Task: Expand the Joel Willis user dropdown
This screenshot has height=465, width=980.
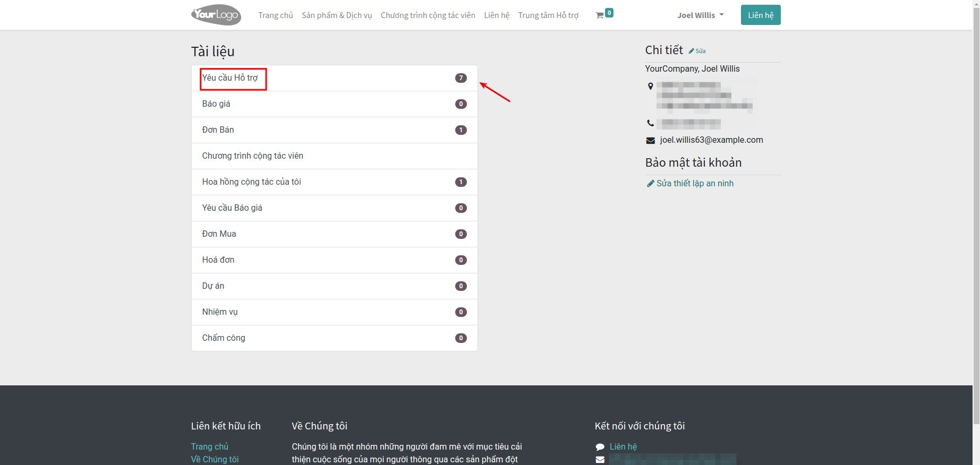Action: coord(700,15)
